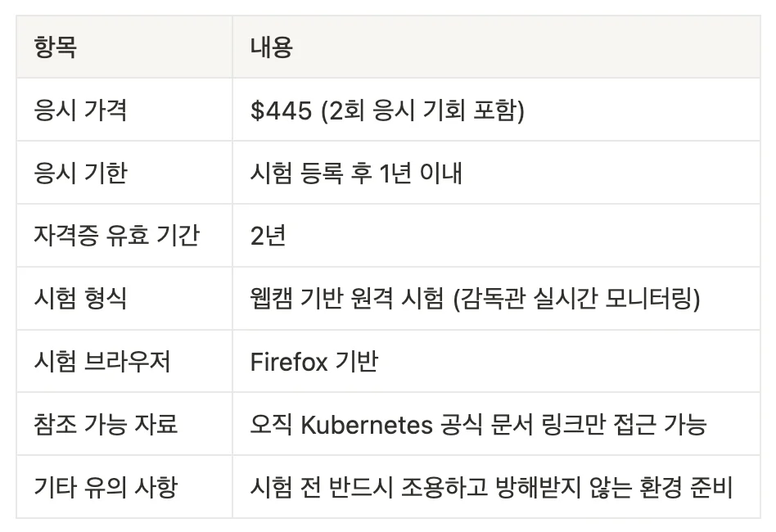The image size is (776, 532).
Task: Select the 2년 validity value
Action: (x=268, y=236)
